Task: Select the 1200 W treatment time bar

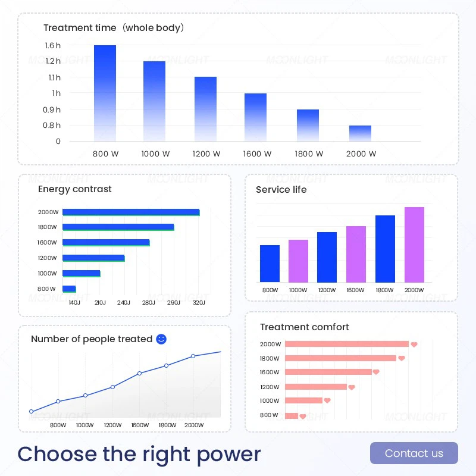Action: (x=205, y=109)
